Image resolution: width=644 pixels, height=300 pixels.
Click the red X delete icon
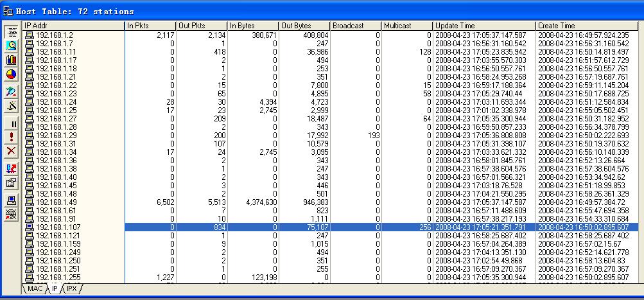click(x=12, y=151)
